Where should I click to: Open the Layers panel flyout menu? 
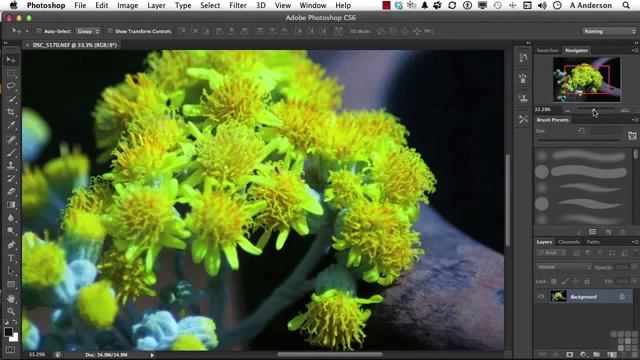(x=634, y=242)
